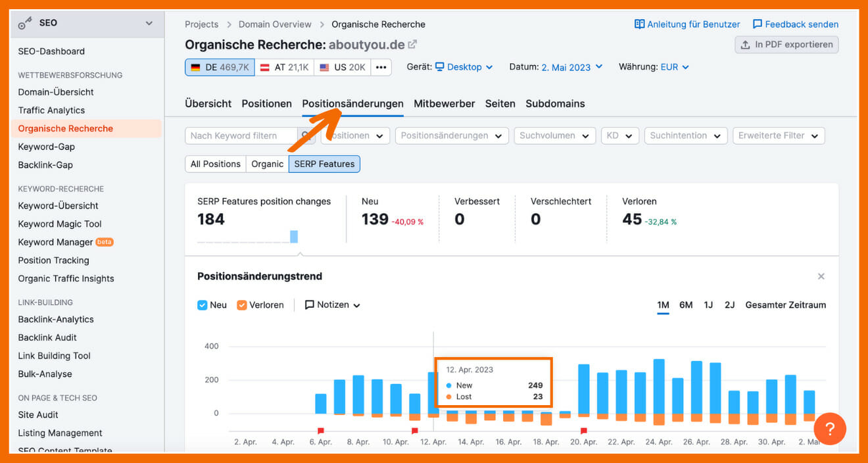Open Keyword Magic Tool in sidebar

pyautogui.click(x=60, y=224)
